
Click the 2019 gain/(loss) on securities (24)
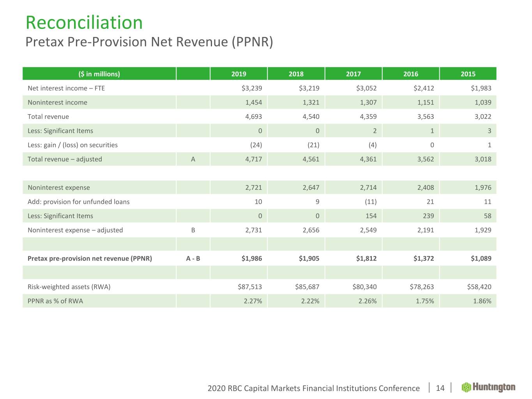tap(256, 145)
